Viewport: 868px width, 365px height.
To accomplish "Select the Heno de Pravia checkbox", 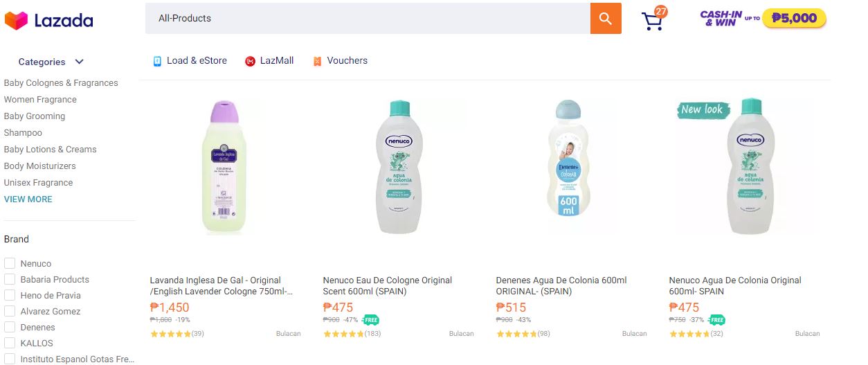I will tap(10, 295).
